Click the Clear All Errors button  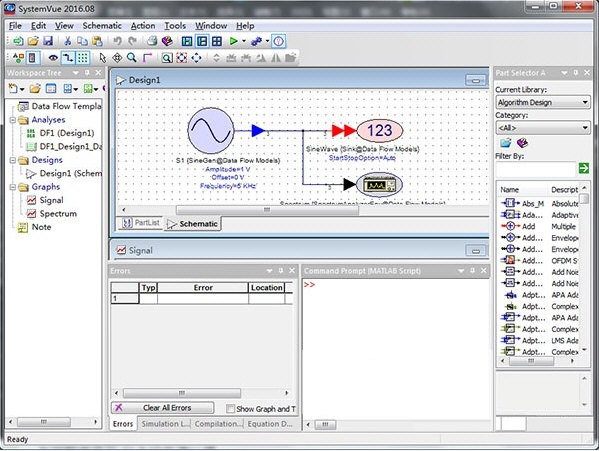pyautogui.click(x=163, y=408)
